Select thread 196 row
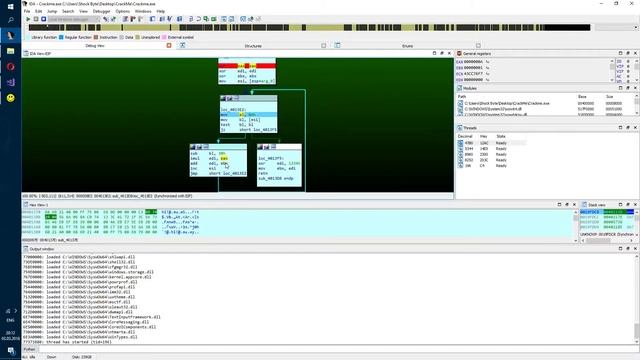The width and height of the screenshot is (640, 360). coord(491,166)
